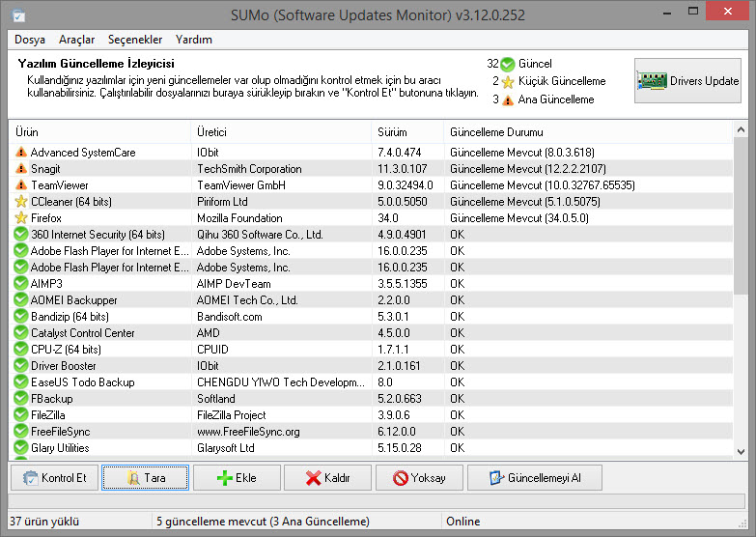Click the green check icon beside Catalyst Control Center

coord(20,332)
